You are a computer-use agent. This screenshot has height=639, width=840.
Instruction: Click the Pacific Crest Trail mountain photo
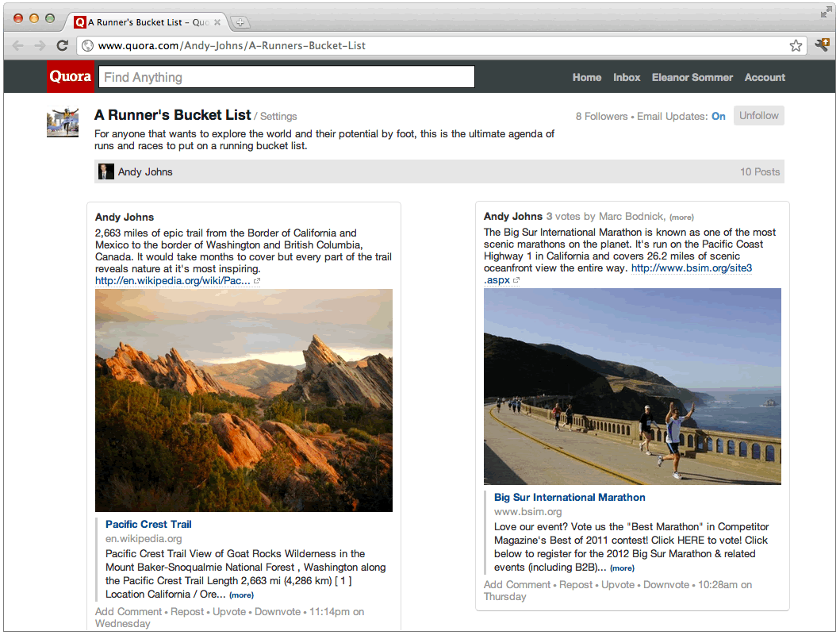pos(244,400)
